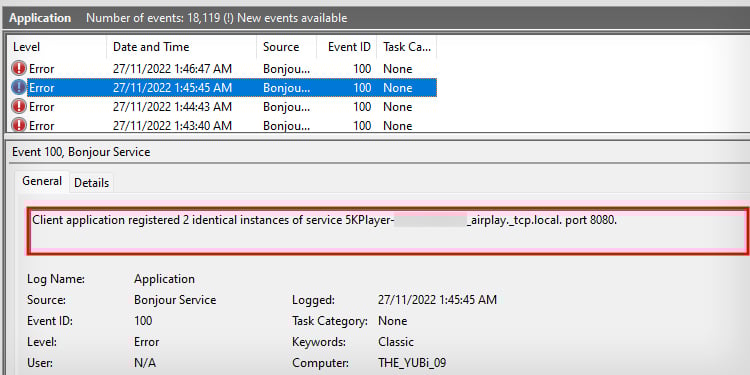Select event logged at 27/11/2022 1:43:40 AM
This screenshot has width=750, height=375.
click(x=223, y=125)
